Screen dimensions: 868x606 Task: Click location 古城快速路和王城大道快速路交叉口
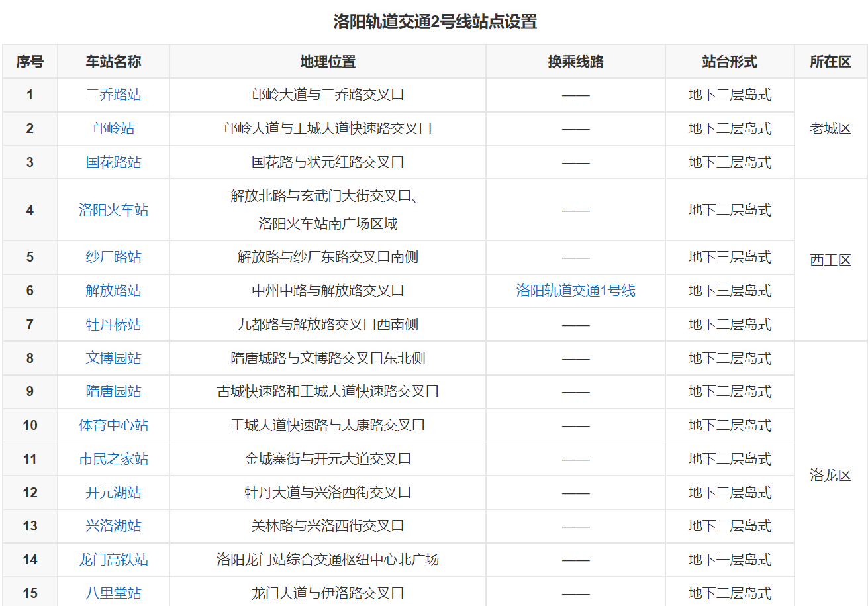click(328, 391)
